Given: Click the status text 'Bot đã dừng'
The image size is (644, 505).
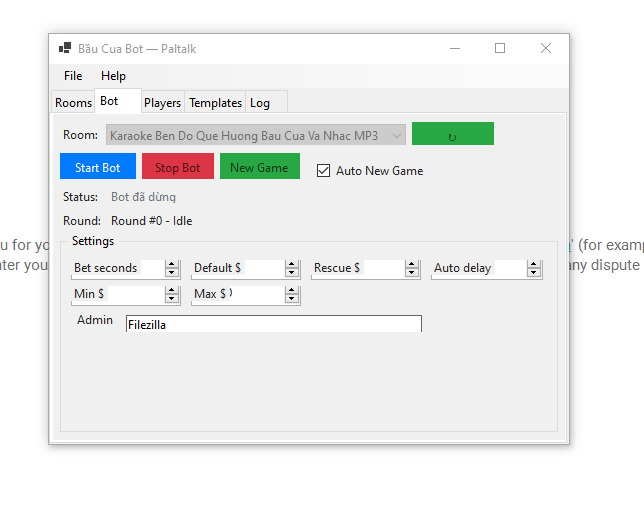Looking at the screenshot, I should click(x=143, y=197).
